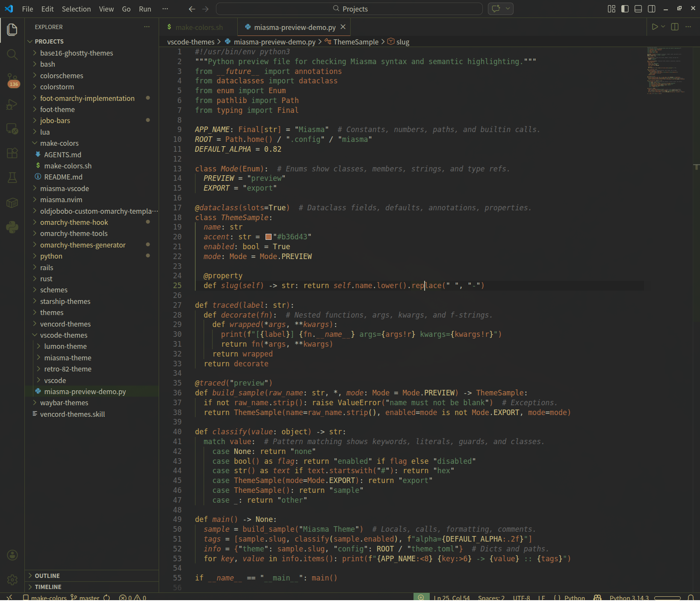Viewport: 700px width, 604px height.
Task: Expand the miasma-theme folder
Action: (x=92, y=358)
